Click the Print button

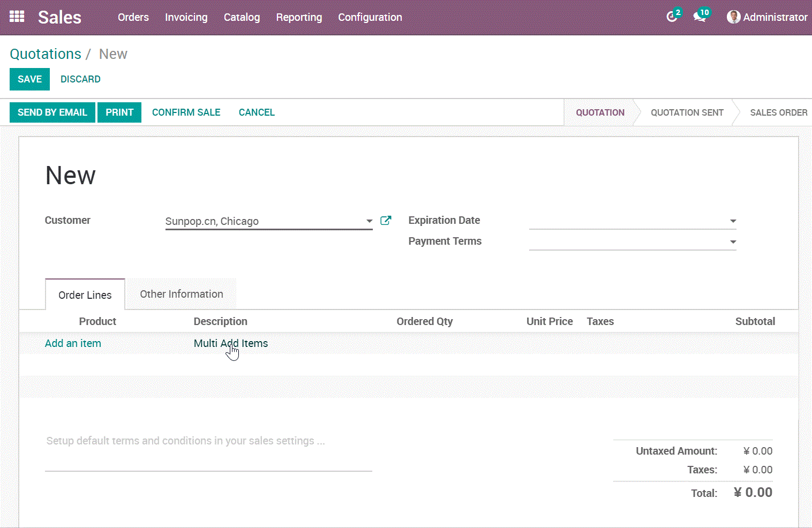point(119,112)
